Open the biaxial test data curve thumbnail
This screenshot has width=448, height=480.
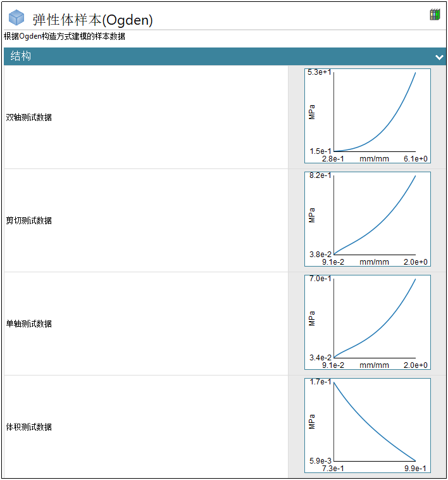coord(367,116)
